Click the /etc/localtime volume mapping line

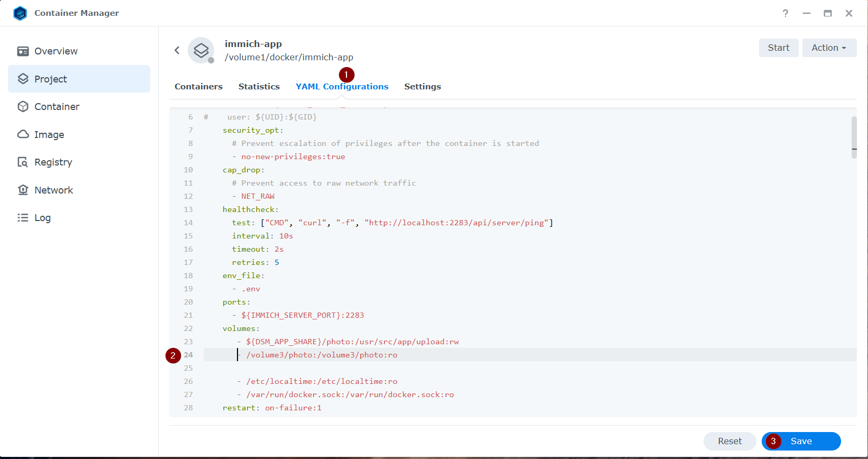click(x=317, y=381)
